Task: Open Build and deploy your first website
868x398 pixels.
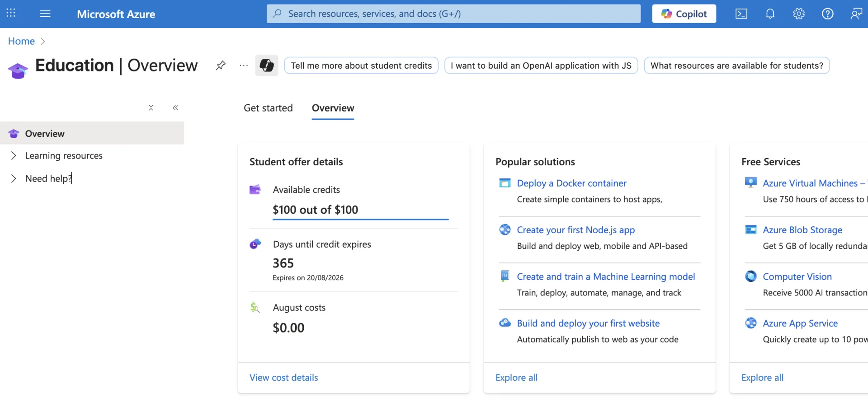Action: pyautogui.click(x=588, y=323)
